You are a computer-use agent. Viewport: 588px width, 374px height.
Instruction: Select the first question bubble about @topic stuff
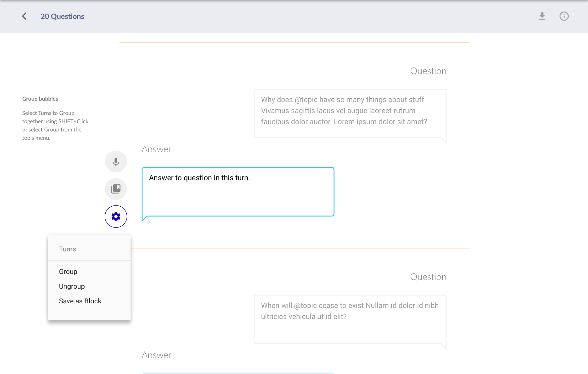350,114
